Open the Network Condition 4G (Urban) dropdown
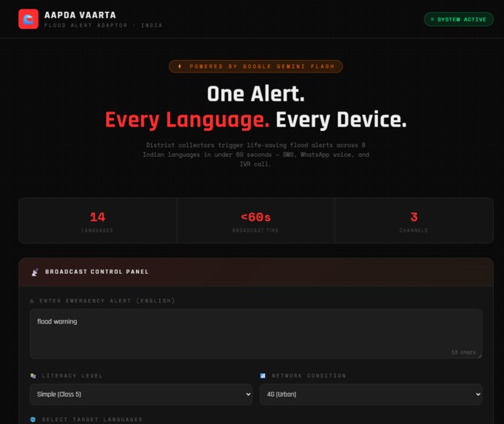The image size is (504, 424). (x=371, y=394)
